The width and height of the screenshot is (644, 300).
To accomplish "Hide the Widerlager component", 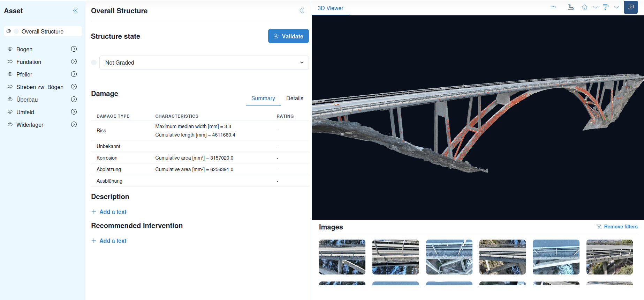I will (x=10, y=125).
